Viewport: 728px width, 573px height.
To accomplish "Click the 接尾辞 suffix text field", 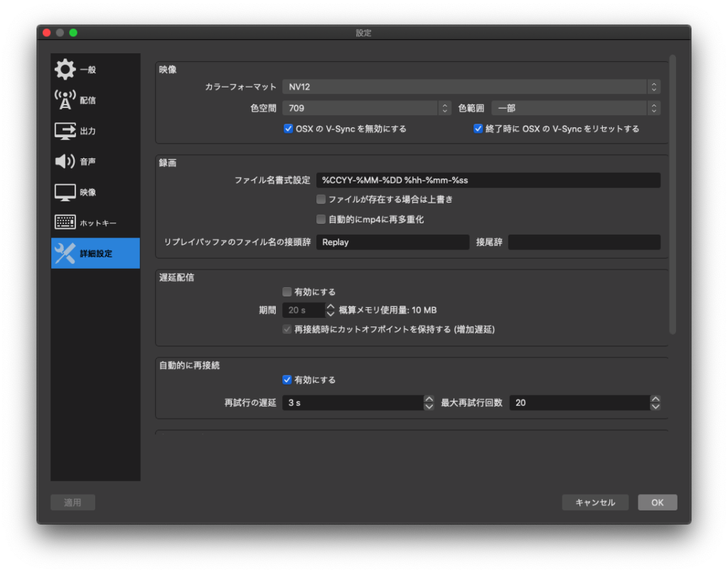I will (584, 242).
